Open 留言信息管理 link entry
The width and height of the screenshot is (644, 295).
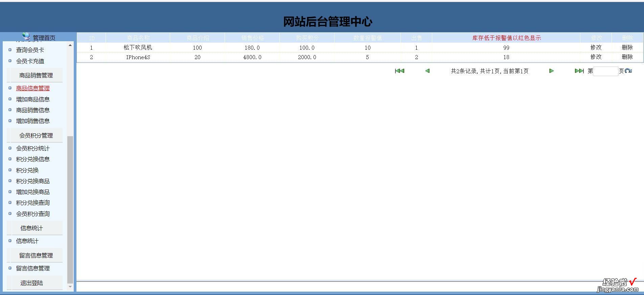33,268
